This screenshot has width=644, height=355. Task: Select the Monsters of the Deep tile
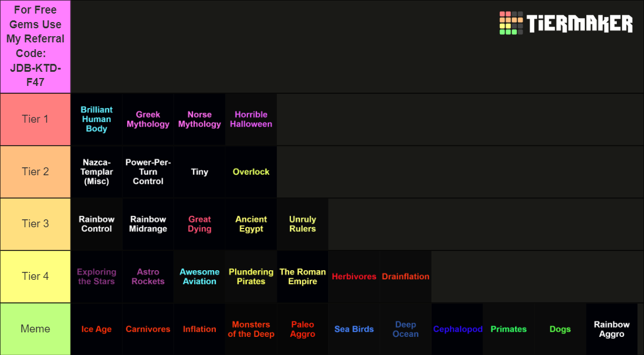pos(251,329)
